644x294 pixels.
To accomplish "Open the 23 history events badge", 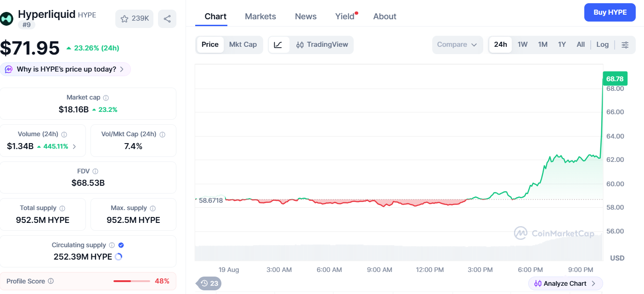I will point(209,283).
